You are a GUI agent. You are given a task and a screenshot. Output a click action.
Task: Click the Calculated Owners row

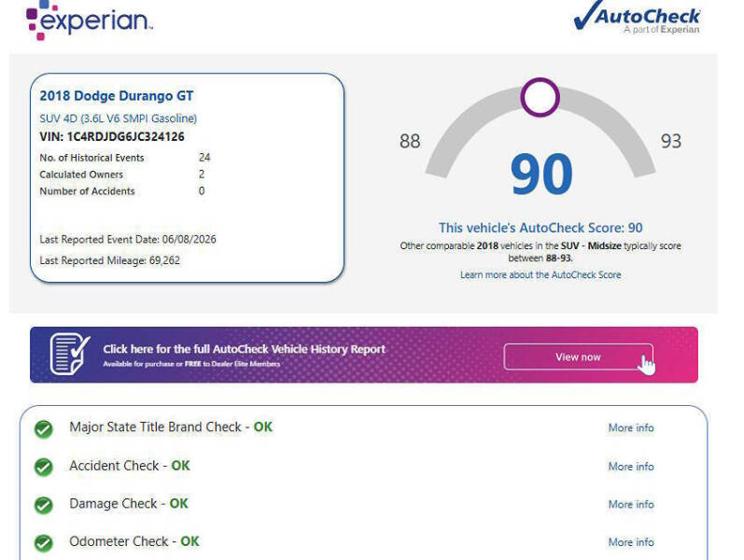[x=122, y=175]
